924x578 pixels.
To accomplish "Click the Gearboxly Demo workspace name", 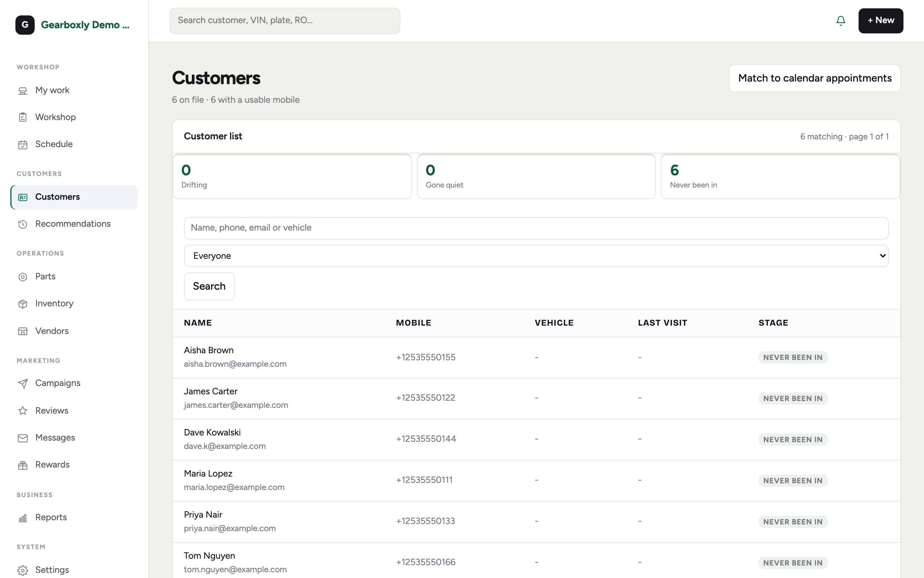I will [x=85, y=25].
